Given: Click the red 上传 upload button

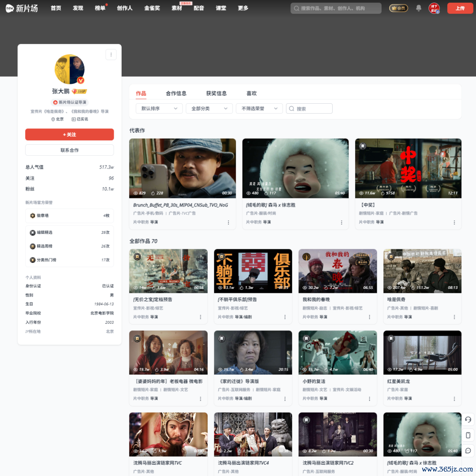Looking at the screenshot, I should pyautogui.click(x=460, y=8).
